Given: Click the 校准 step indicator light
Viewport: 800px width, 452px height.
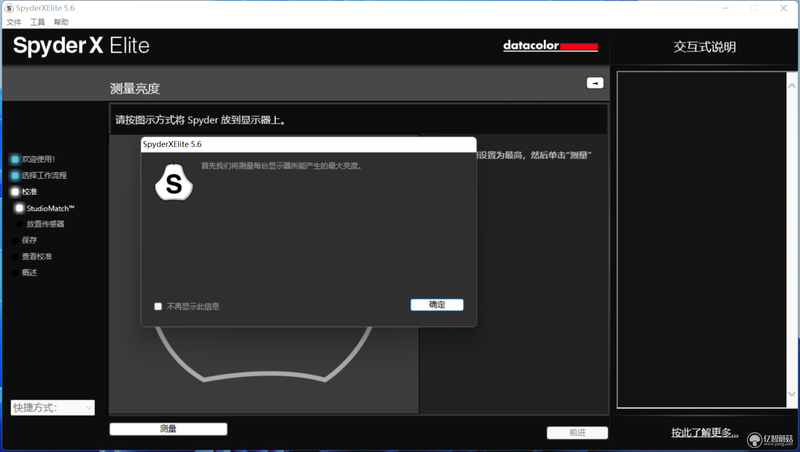Looking at the screenshot, I should 15,192.
